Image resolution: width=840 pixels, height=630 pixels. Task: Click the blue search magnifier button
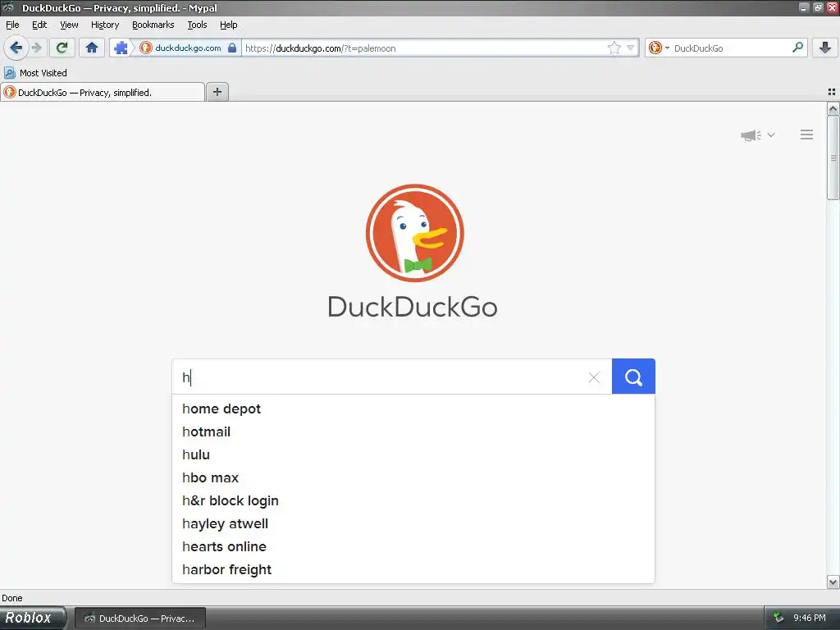[x=633, y=377]
